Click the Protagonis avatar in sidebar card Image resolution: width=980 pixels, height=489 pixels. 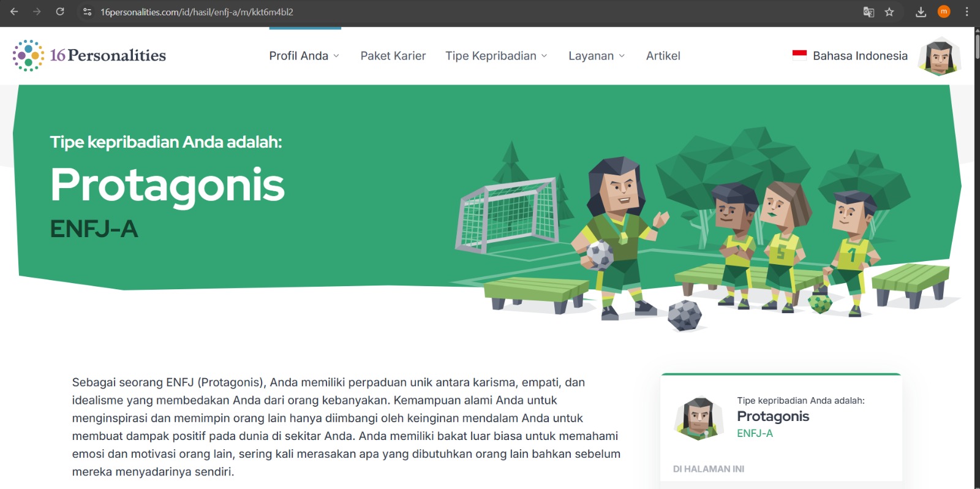coord(699,419)
